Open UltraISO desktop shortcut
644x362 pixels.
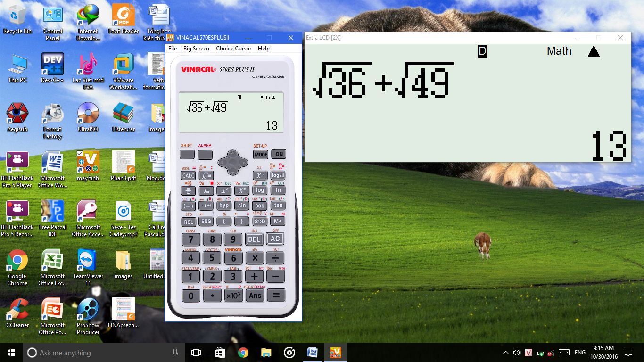coord(88,116)
